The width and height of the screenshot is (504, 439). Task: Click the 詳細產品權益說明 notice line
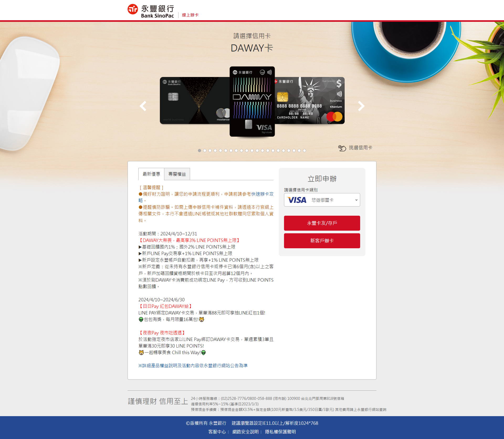pos(193,365)
